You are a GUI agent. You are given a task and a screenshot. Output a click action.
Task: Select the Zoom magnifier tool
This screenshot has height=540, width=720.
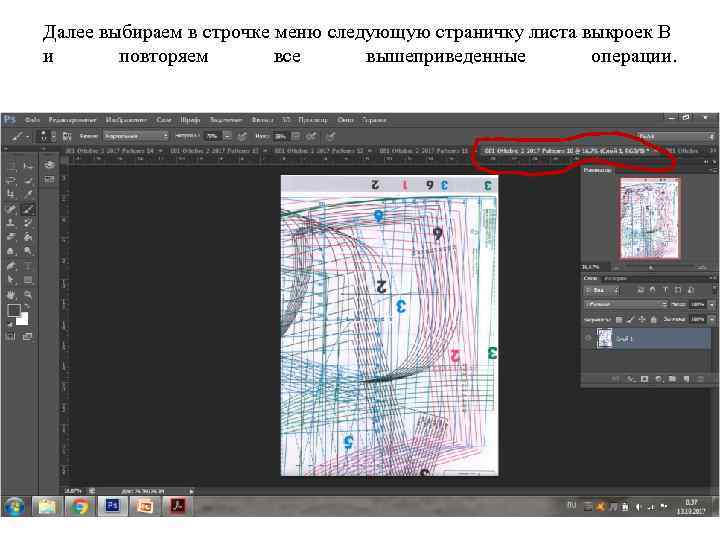(x=28, y=295)
